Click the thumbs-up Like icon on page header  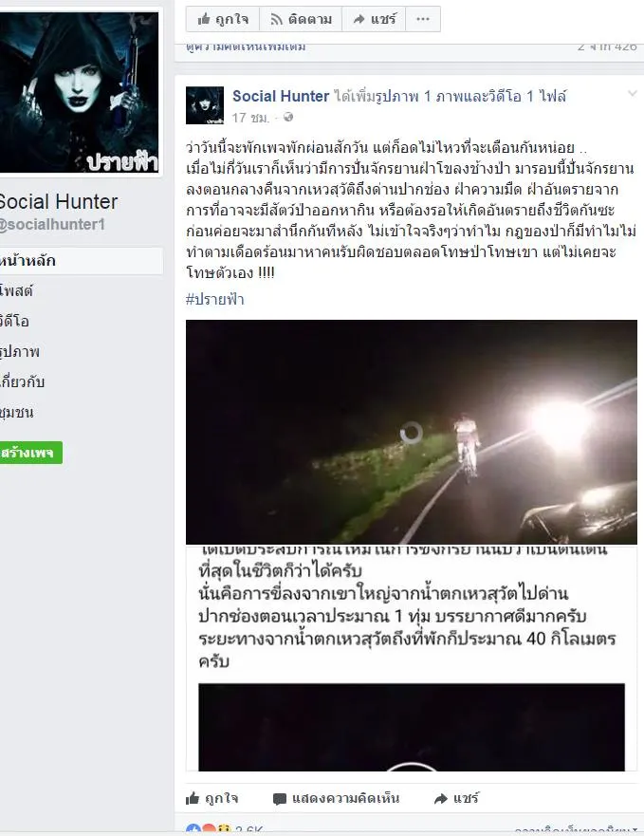(x=204, y=20)
